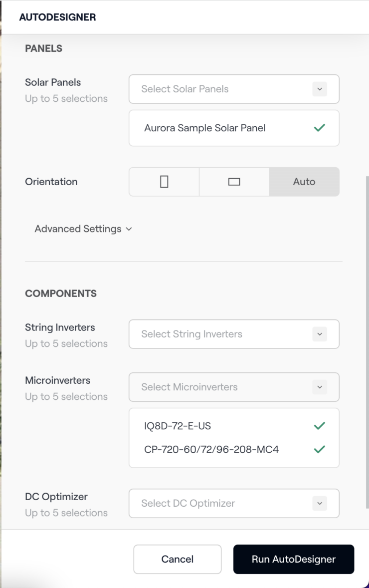Screen dimensions: 369x588
Task: Select the landscape orientation icon
Action: 234,182
